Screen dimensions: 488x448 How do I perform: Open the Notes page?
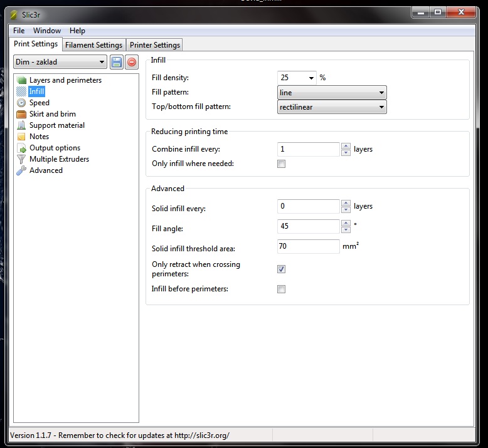pos(39,137)
